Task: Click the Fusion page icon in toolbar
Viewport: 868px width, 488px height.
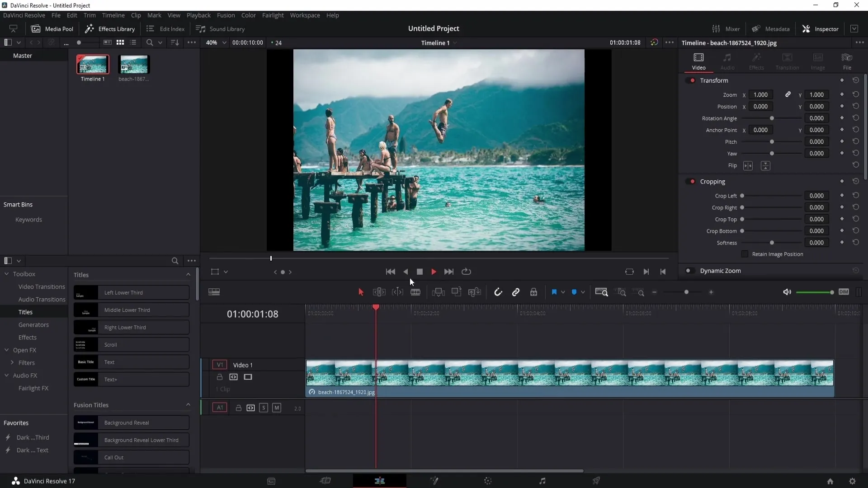Action: [x=434, y=481]
